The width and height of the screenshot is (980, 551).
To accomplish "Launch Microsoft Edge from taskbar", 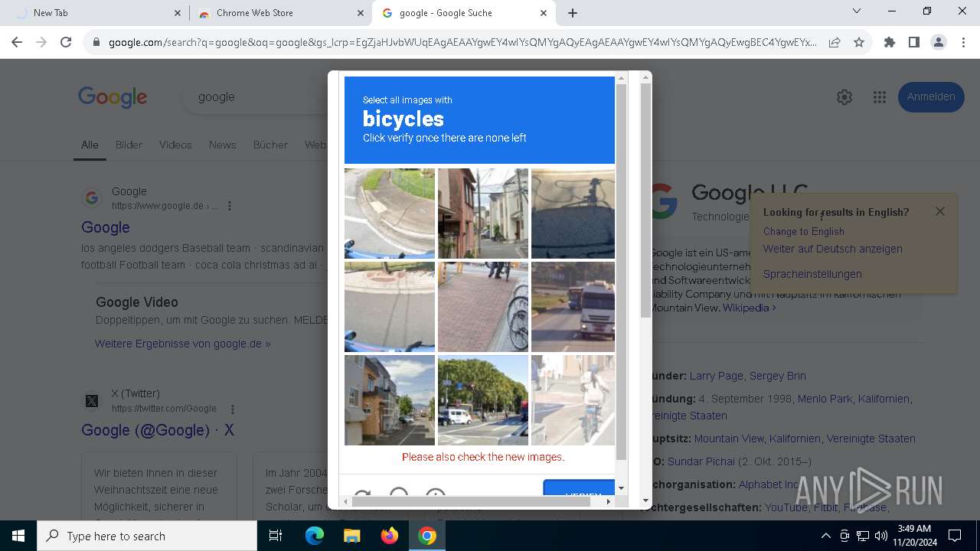I will point(315,536).
